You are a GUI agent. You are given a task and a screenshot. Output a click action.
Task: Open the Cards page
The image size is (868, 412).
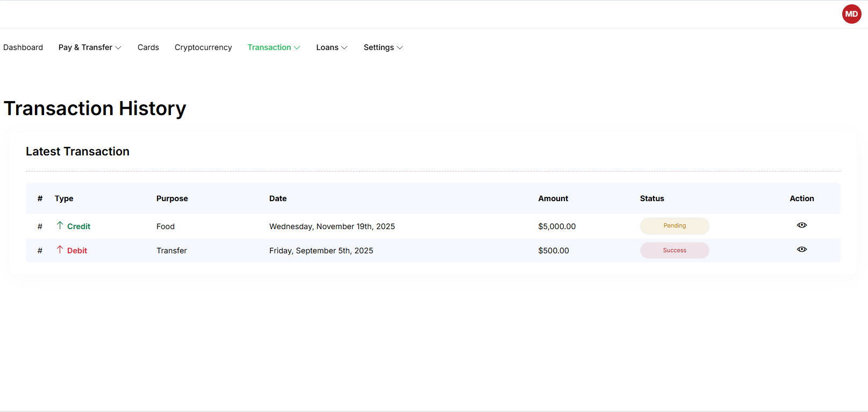click(148, 47)
